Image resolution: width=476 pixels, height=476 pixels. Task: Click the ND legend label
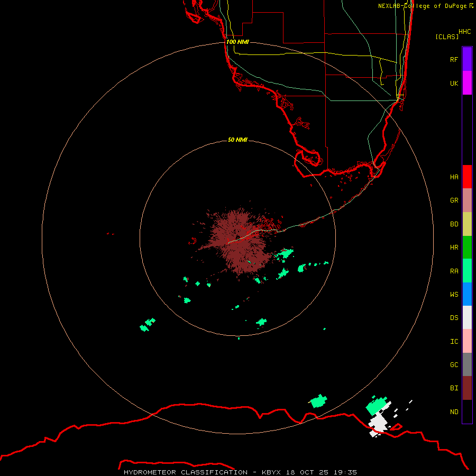454,411
